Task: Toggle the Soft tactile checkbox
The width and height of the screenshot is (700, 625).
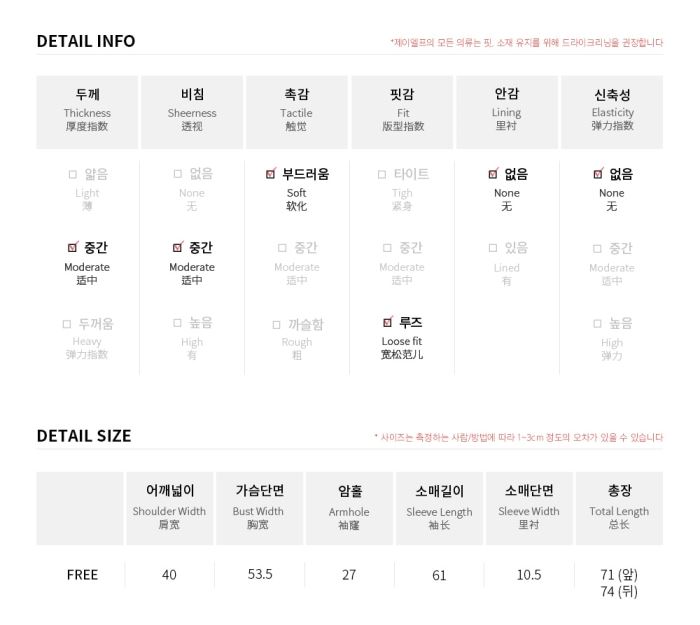Action: point(271,173)
